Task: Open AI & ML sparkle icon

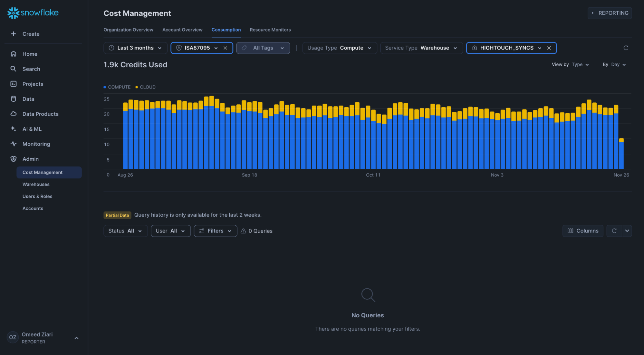Action: coord(14,129)
